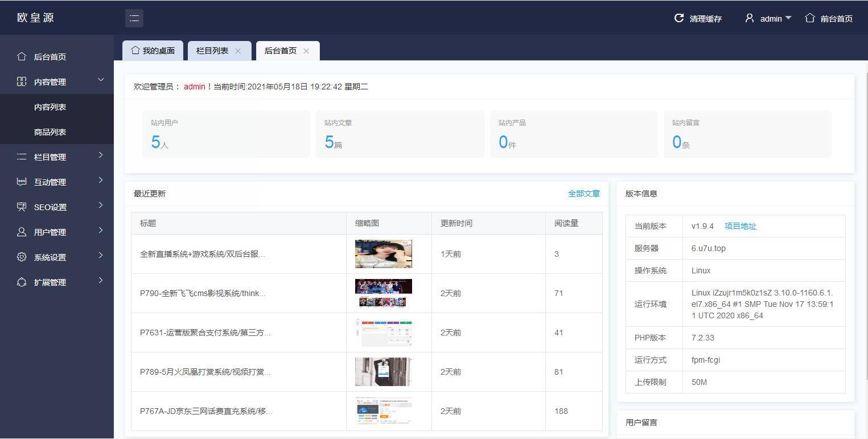The image size is (868, 439).
Task: Select the 系统设置 gear icon
Action: point(22,257)
